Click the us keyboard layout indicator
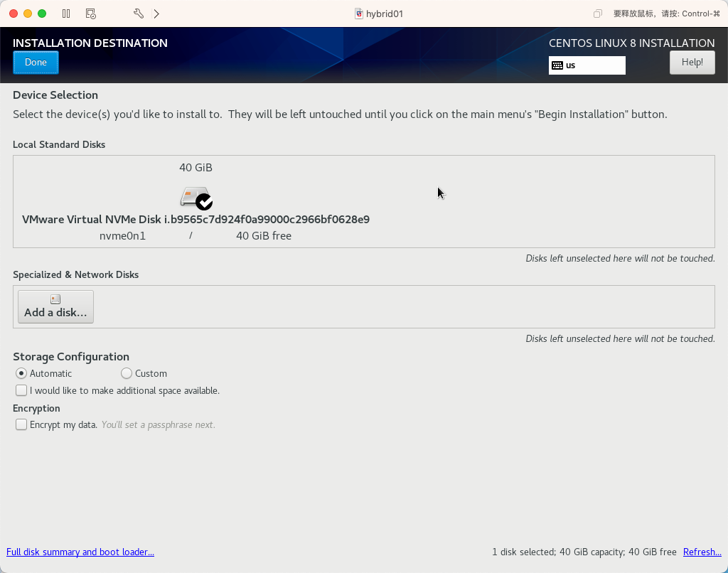Image resolution: width=728 pixels, height=573 pixels. pyautogui.click(x=587, y=65)
